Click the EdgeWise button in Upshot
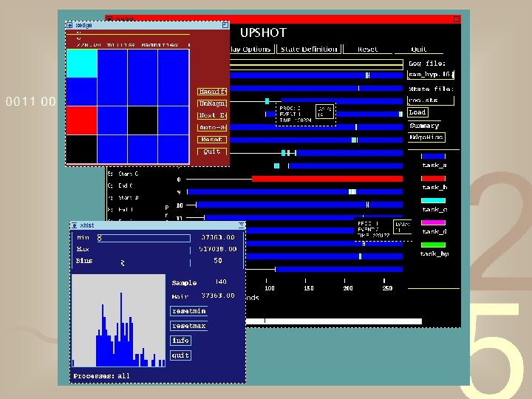The height and width of the screenshot is (399, 532). point(426,137)
